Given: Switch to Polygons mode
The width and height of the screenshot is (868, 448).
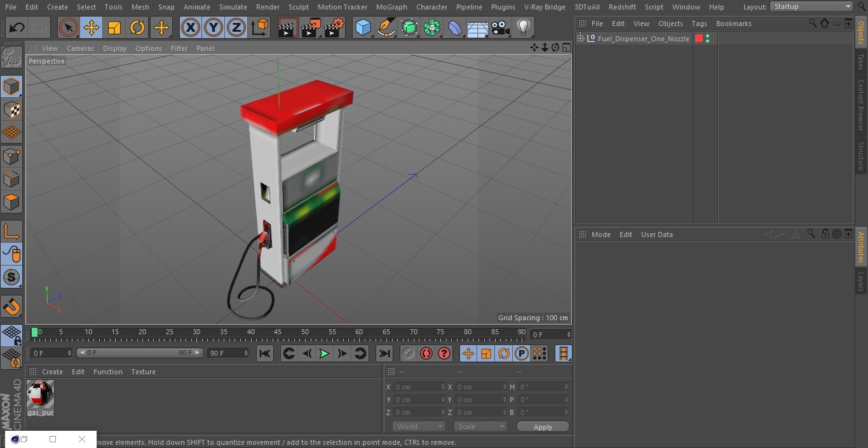Looking at the screenshot, I should [11, 202].
